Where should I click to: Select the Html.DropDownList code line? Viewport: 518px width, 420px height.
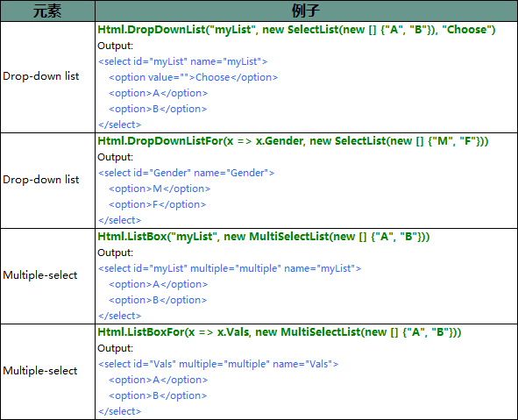click(x=296, y=30)
